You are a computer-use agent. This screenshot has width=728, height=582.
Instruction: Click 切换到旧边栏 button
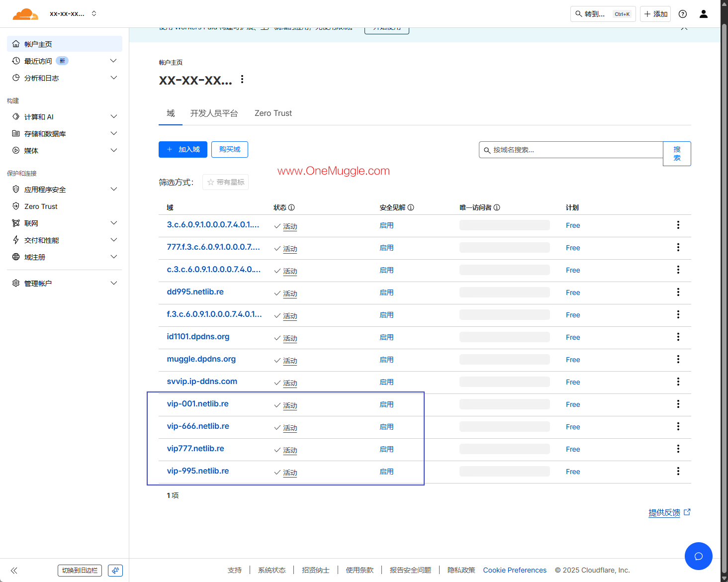click(x=80, y=571)
